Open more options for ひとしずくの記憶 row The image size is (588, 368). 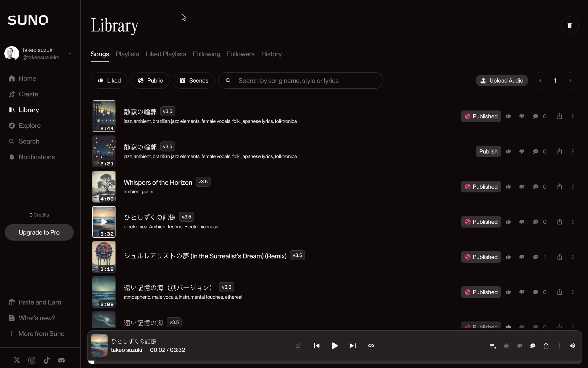point(573,222)
